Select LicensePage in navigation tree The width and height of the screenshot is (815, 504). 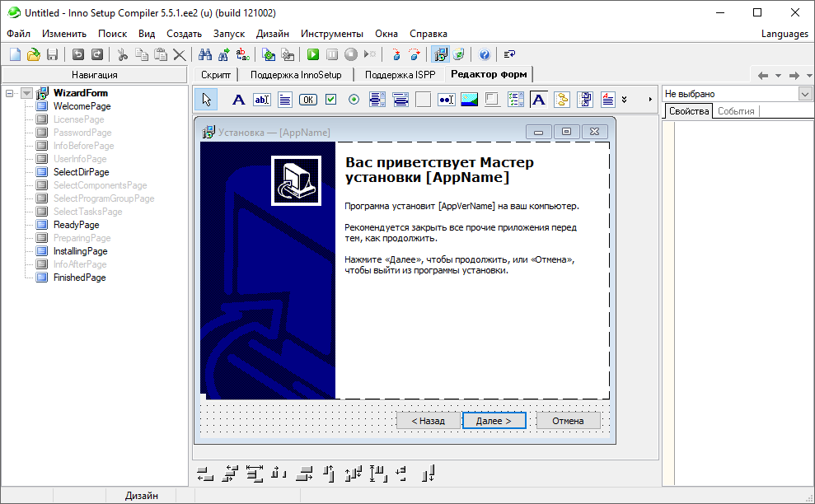click(x=78, y=119)
